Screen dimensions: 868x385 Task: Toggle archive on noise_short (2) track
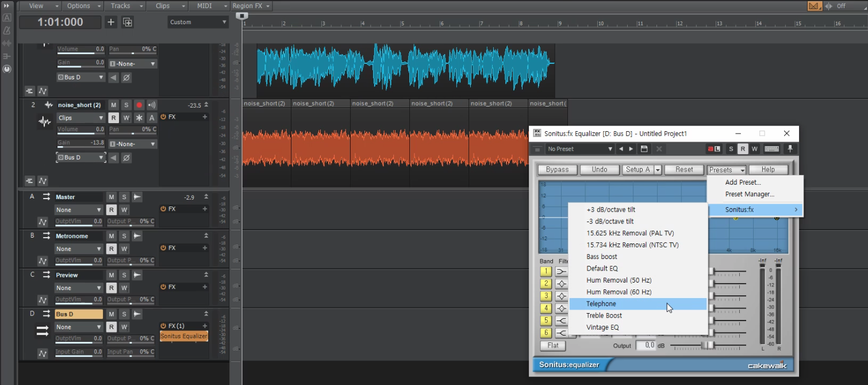pos(152,118)
